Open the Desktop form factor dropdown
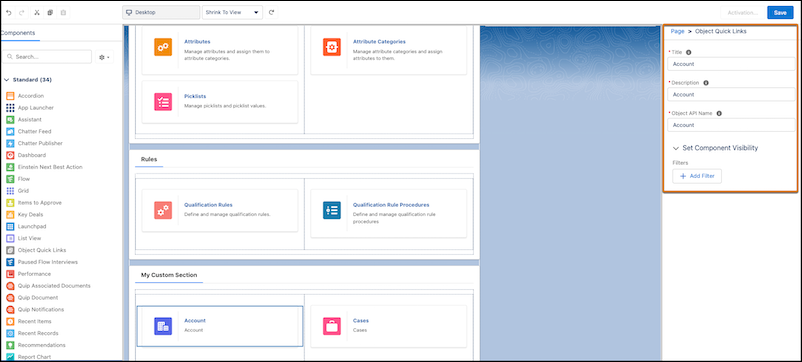This screenshot has height=362, width=802. (x=161, y=12)
